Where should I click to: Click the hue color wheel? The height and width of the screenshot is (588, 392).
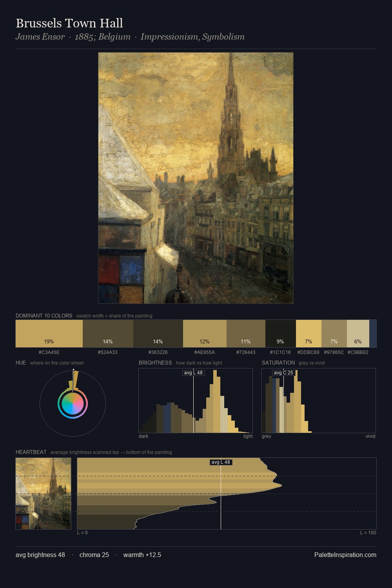pos(73,403)
